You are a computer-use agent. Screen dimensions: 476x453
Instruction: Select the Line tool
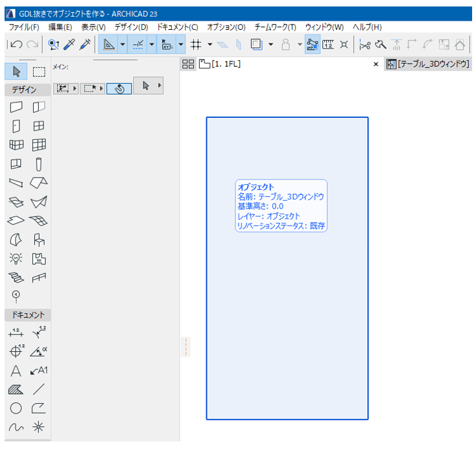(39, 389)
